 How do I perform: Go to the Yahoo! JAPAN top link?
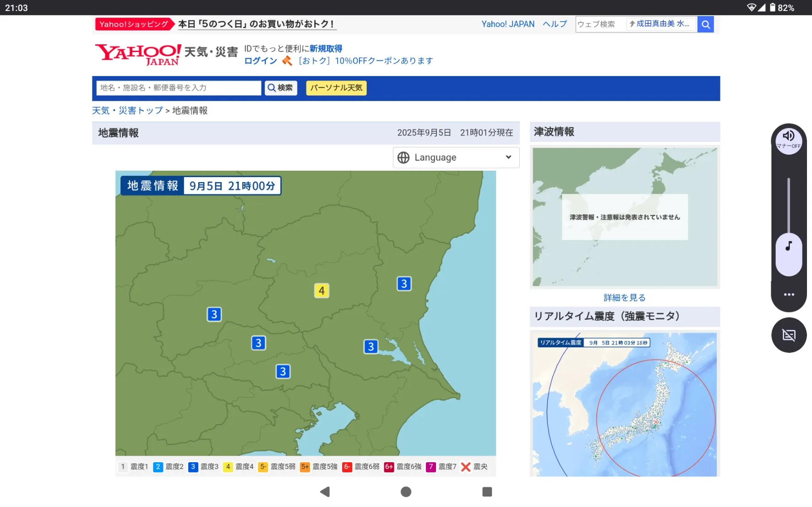pos(508,24)
